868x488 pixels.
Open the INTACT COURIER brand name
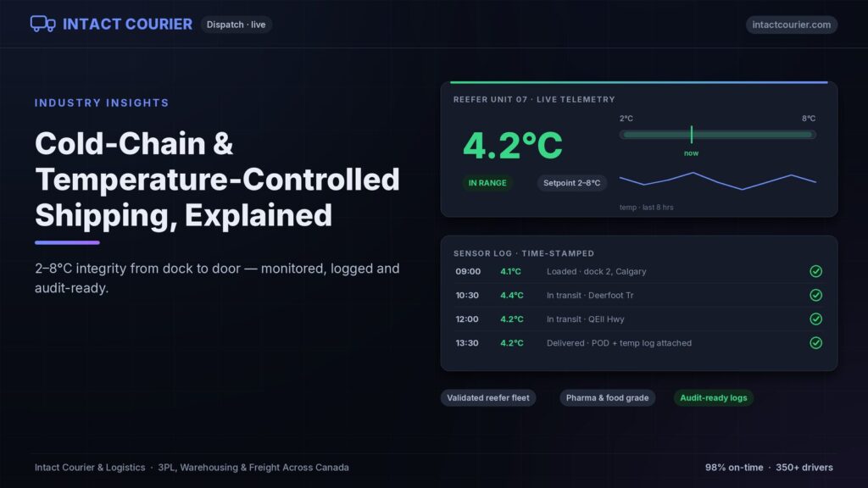127,25
